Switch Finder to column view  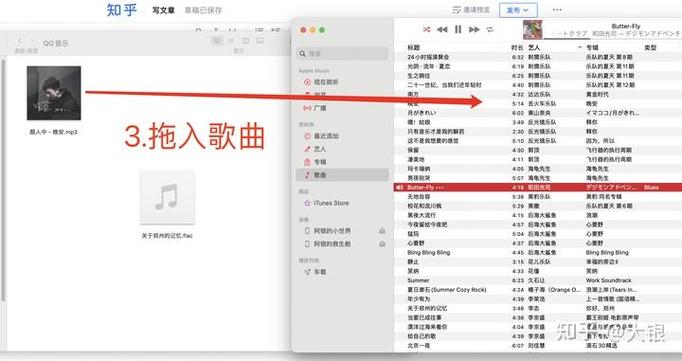245,41
